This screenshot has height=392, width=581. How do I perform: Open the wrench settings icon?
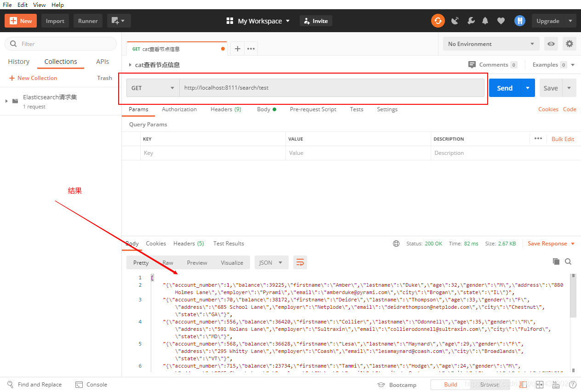(471, 21)
